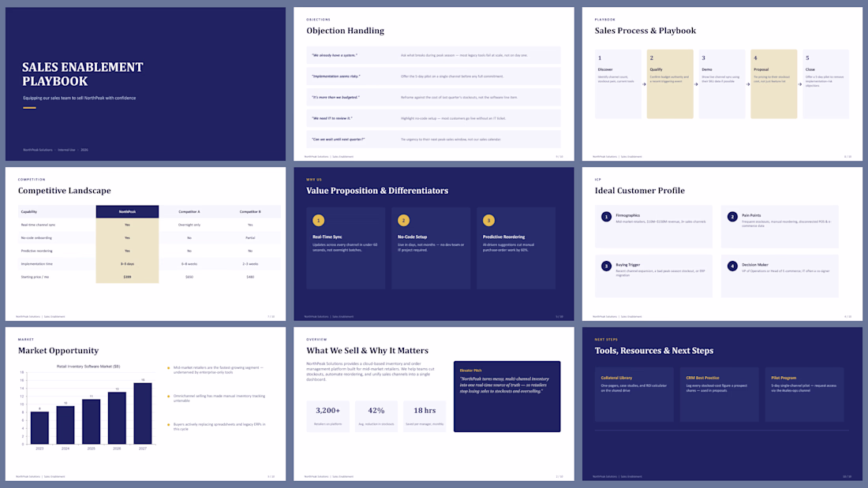Click the "Implementation time" row label
Screen dimensions: 868x488
coord(37,264)
